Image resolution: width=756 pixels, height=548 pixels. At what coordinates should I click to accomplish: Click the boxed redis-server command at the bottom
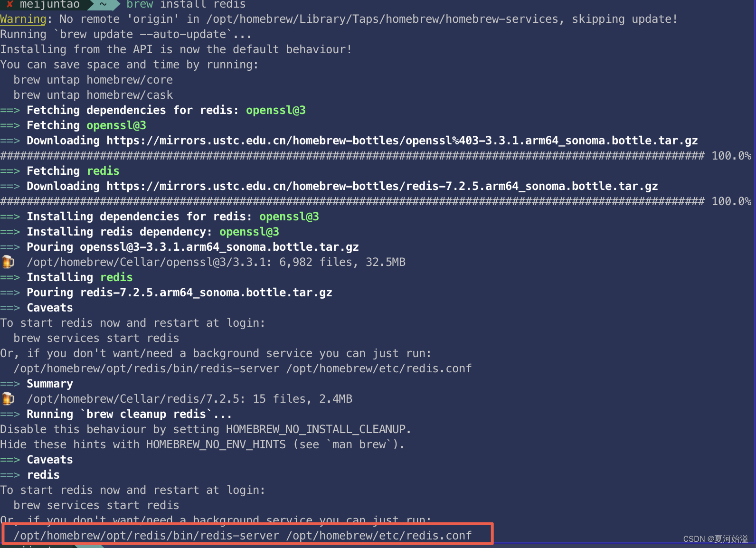tap(243, 536)
